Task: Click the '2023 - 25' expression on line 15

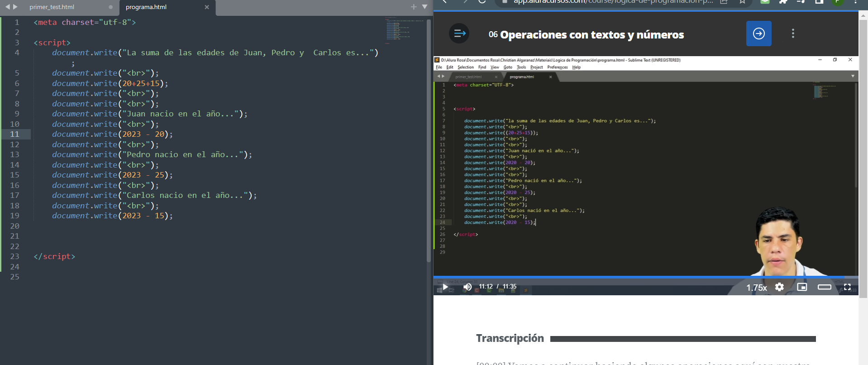Action: 143,175
